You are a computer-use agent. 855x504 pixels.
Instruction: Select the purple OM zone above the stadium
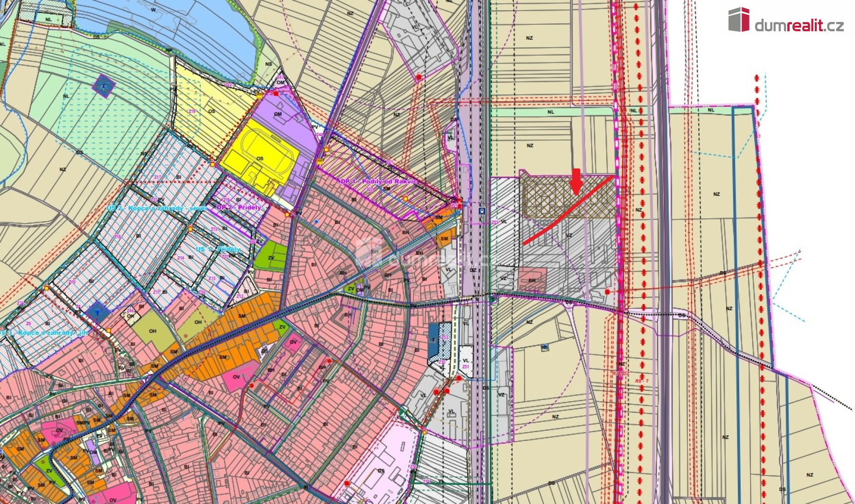pos(285,117)
